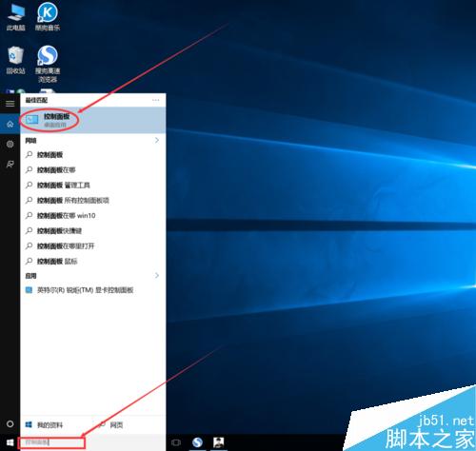This screenshot has width=476, height=451.
Task: Open the 控制面板 best match result
Action: point(93,120)
